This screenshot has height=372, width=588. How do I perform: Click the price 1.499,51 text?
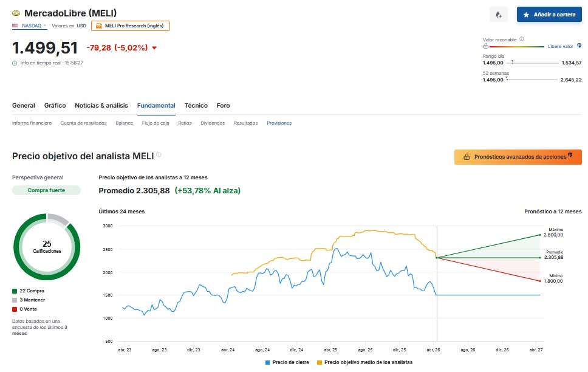click(x=45, y=48)
